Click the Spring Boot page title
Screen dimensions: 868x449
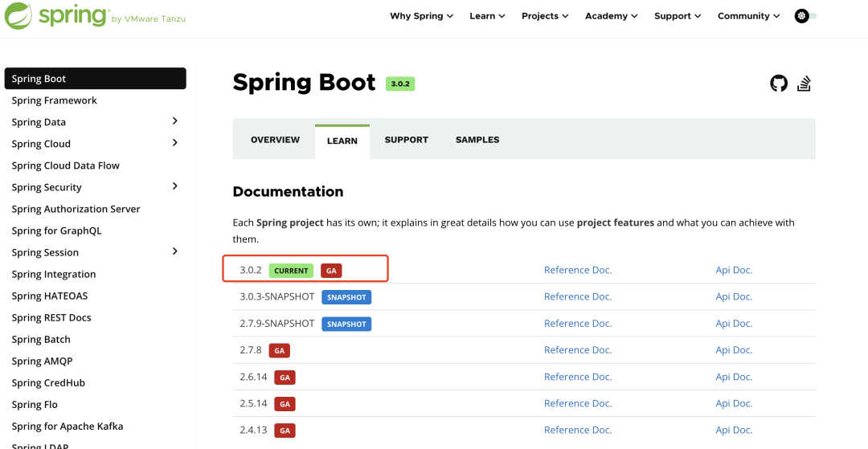304,83
